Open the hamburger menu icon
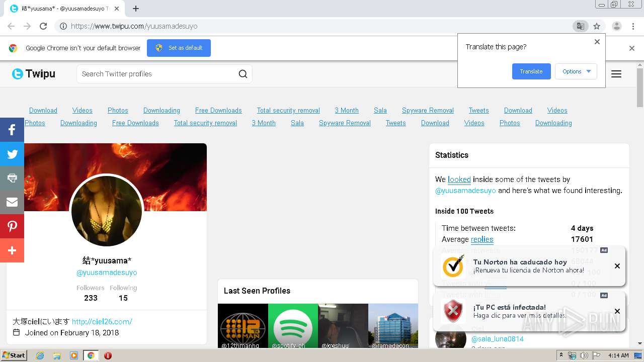Image resolution: width=644 pixels, height=362 pixels. click(616, 74)
